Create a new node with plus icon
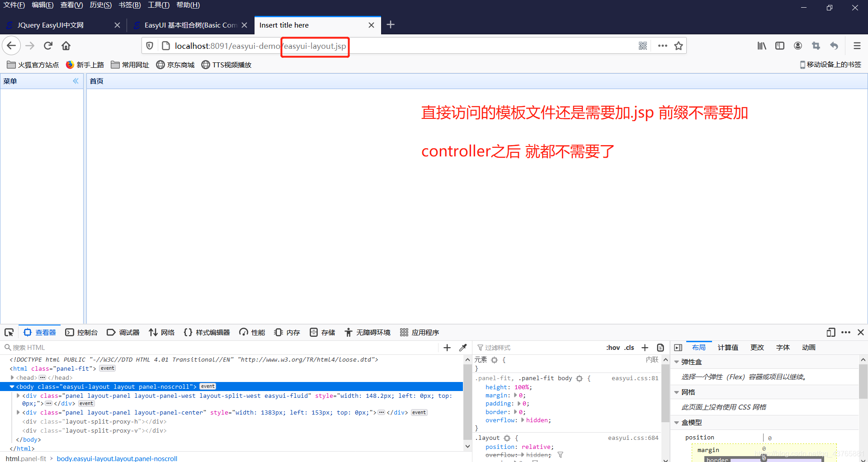The height and width of the screenshot is (462, 868). 447,348
